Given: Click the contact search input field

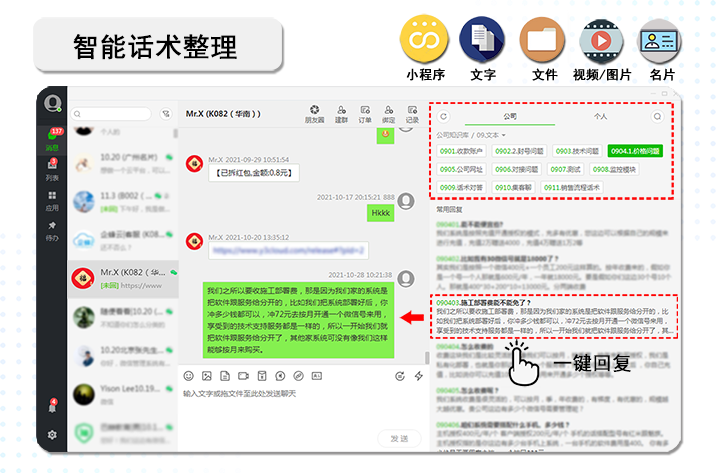Looking at the screenshot, I should pyautogui.click(x=111, y=113).
